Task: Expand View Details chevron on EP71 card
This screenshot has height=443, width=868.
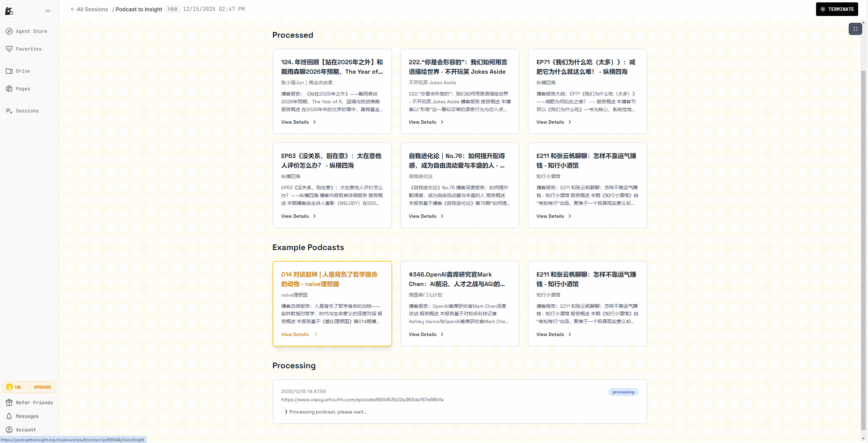Action: [x=570, y=122]
